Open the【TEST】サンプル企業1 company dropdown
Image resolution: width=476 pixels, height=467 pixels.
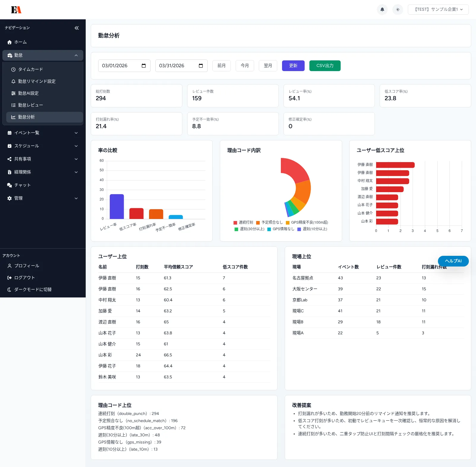(438, 10)
